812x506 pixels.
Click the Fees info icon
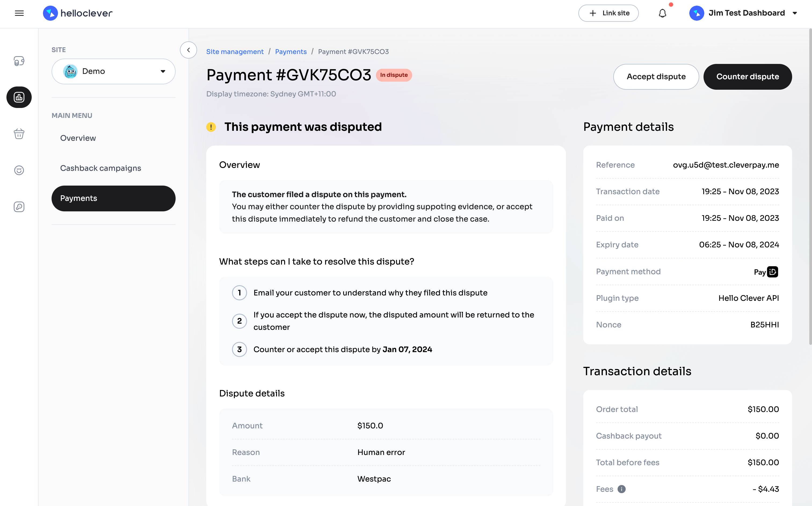coord(621,489)
